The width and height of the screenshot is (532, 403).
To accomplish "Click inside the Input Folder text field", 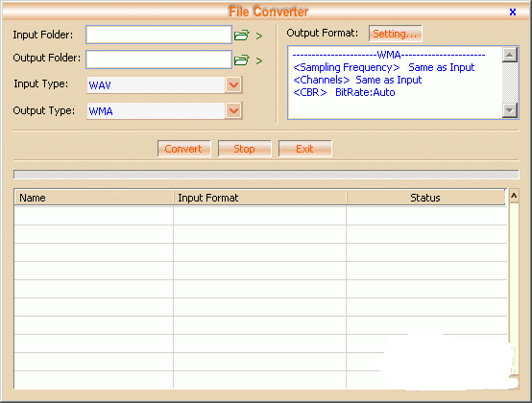I will (x=158, y=35).
